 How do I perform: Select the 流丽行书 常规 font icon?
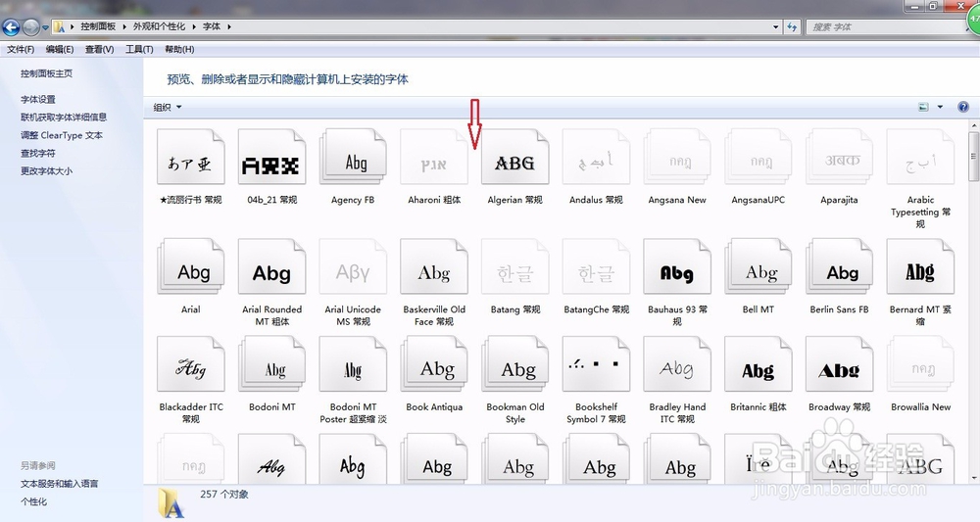coord(191,158)
